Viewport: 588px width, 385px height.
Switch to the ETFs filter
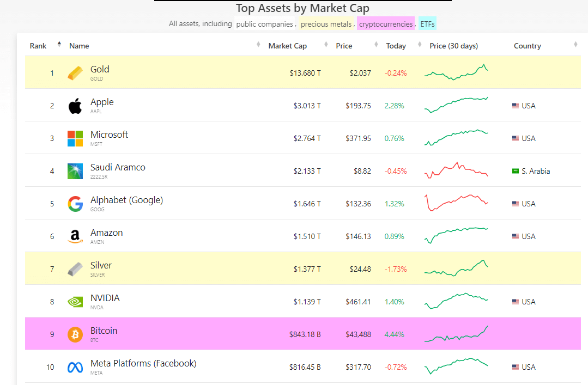click(427, 24)
